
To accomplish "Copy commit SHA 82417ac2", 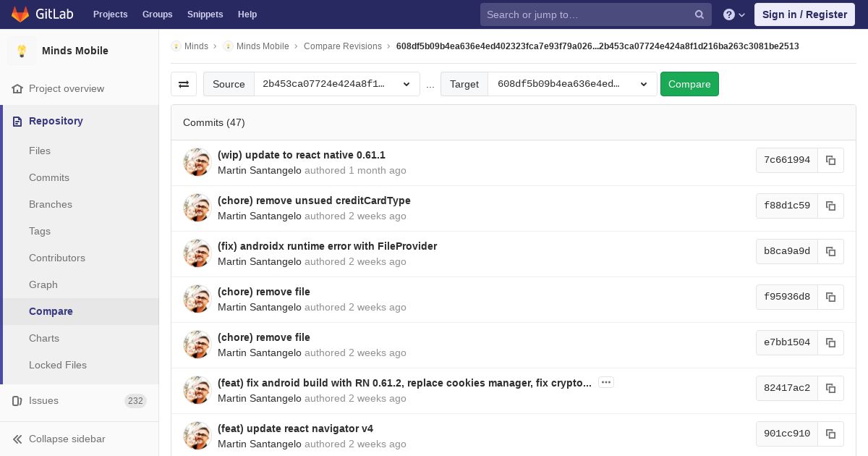I will coord(830,388).
